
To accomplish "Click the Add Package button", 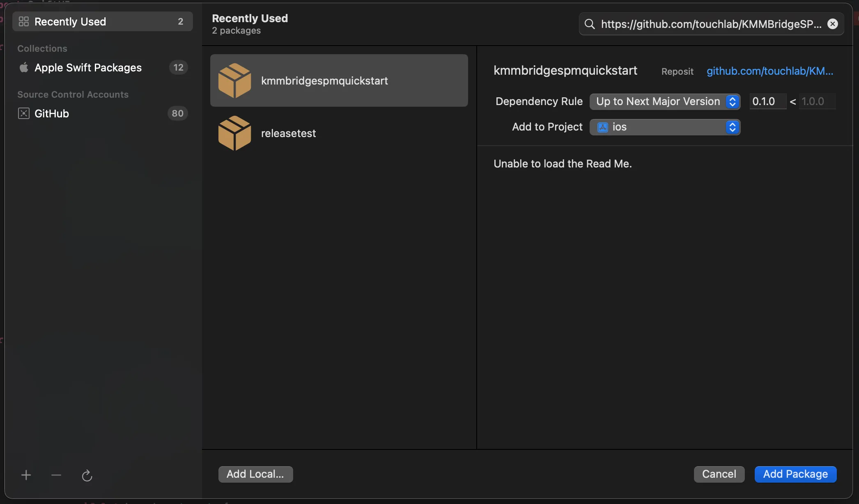I will [795, 474].
